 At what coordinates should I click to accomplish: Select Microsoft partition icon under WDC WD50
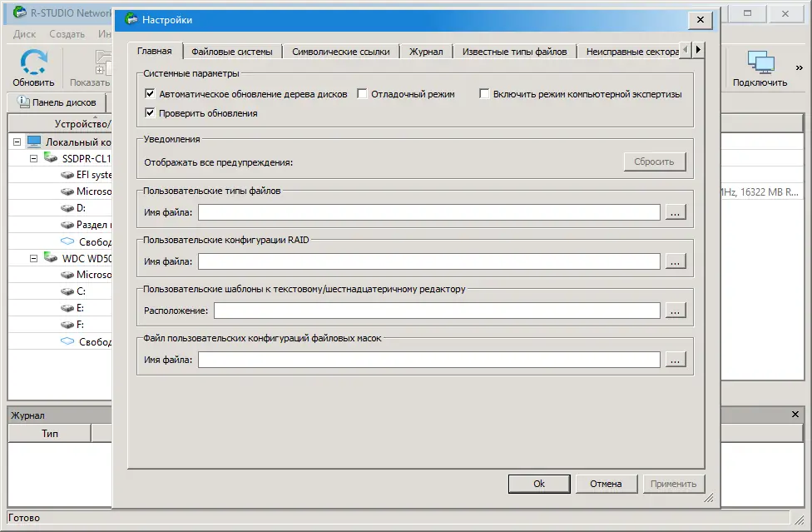[67, 275]
